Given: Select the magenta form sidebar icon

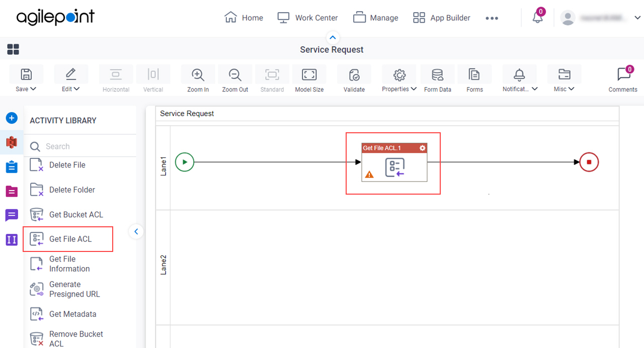Looking at the screenshot, I should (12, 191).
